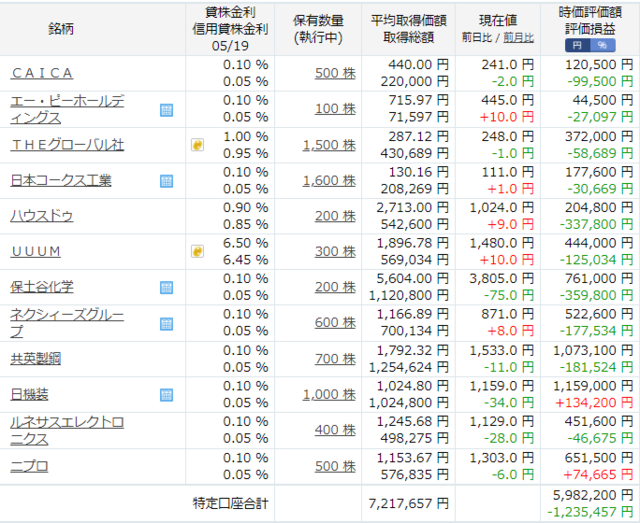The height and width of the screenshot is (523, 640).
Task: Select 共英製鋼 valuation 1,073,100 円
Action: [x=593, y=351]
